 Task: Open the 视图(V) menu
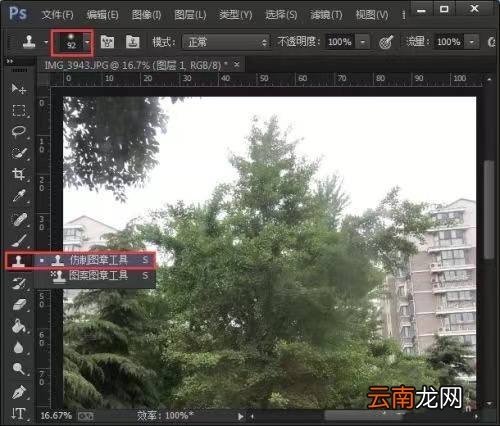coord(372,15)
